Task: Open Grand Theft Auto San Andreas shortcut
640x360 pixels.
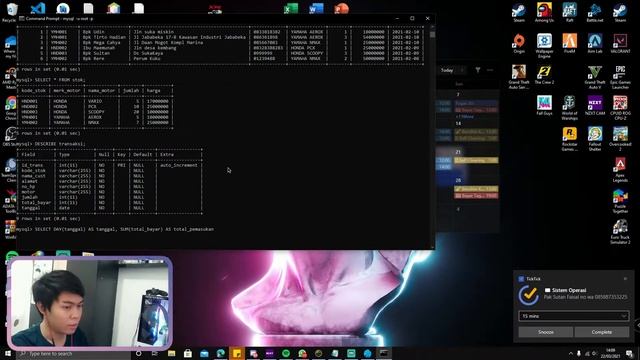Action: pyautogui.click(x=519, y=77)
